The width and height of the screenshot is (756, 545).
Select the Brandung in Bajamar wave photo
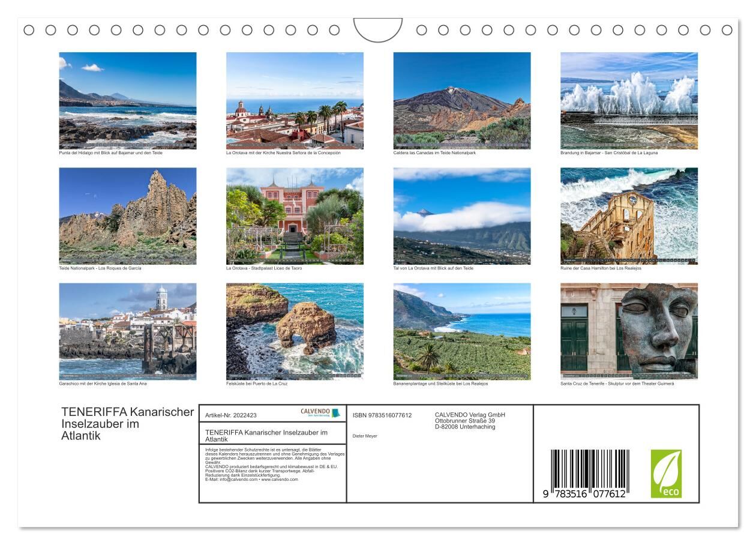click(629, 100)
